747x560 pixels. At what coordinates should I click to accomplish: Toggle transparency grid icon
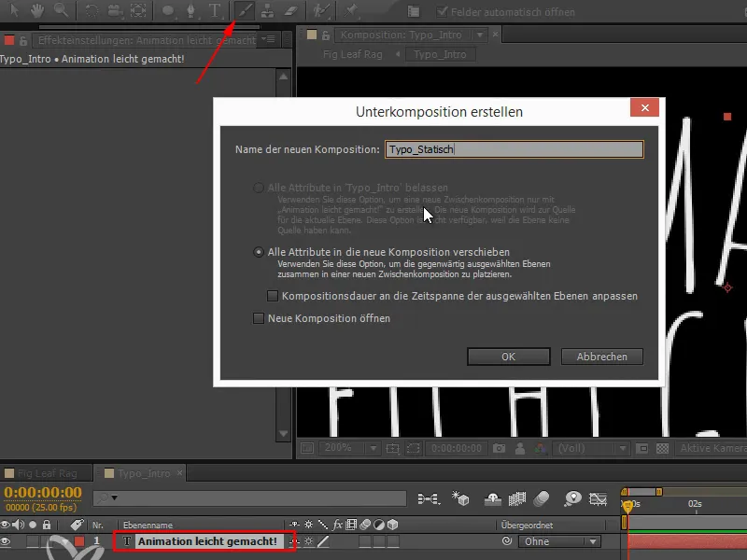(662, 448)
